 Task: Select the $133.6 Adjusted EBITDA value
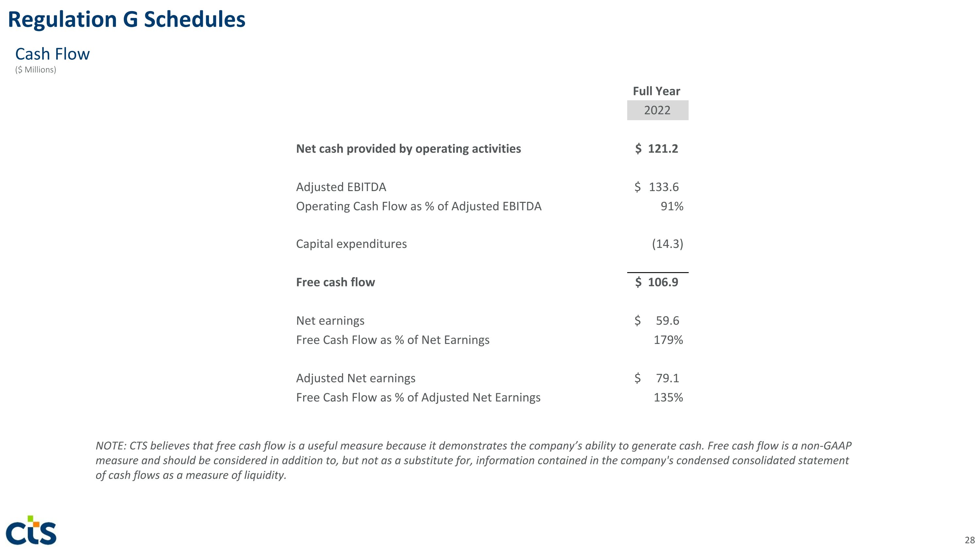(x=657, y=187)
